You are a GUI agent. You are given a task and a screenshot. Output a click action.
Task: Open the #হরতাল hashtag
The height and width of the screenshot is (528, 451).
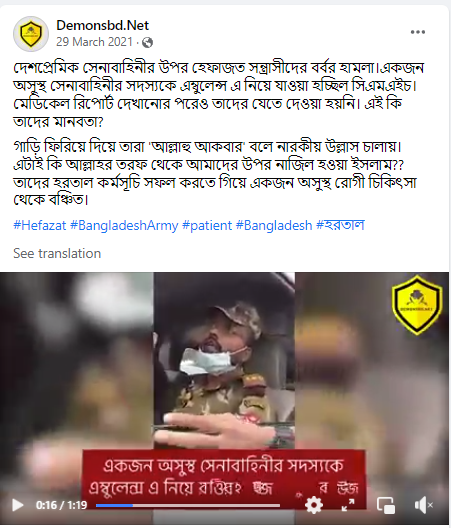340,225
